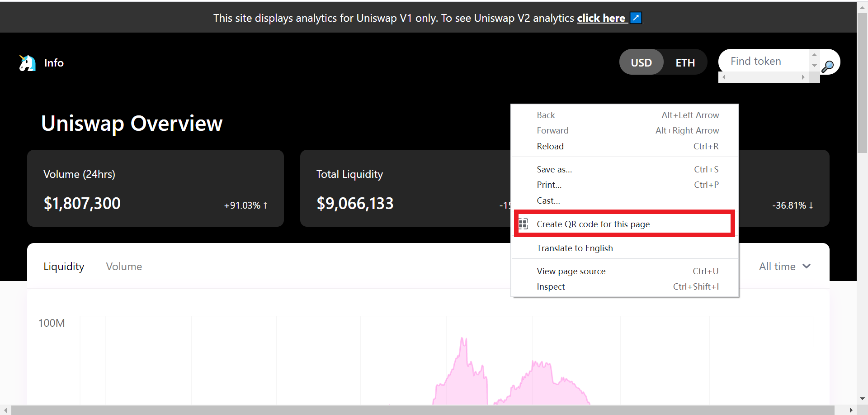Viewport: 868px width, 415px height.
Task: Click the QR code icon in context menu
Action: coord(523,224)
